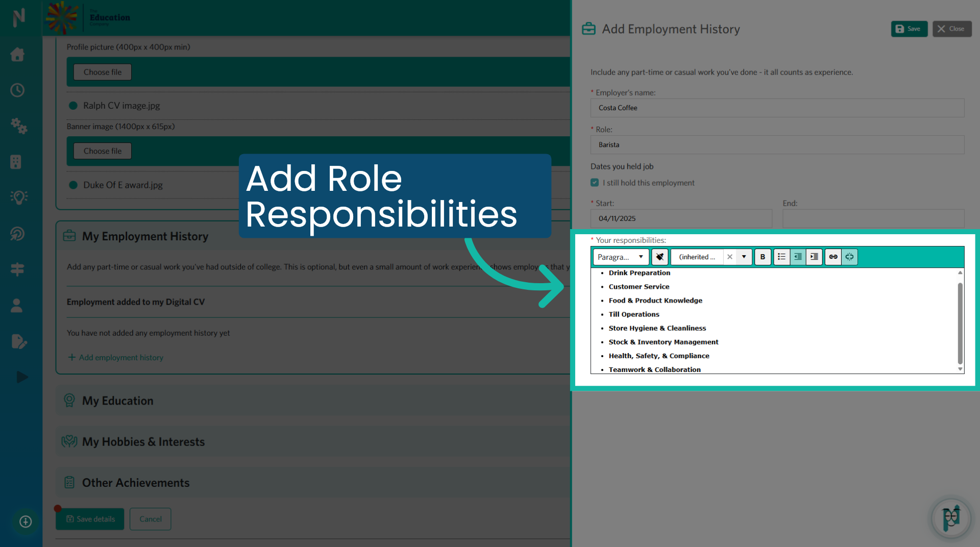This screenshot has height=547, width=980.
Task: Click the clear formatting icon in editor toolbar
Action: [659, 257]
